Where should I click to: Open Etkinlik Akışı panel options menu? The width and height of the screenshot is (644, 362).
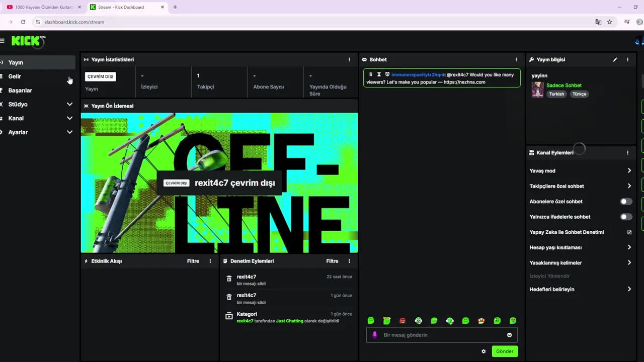210,261
